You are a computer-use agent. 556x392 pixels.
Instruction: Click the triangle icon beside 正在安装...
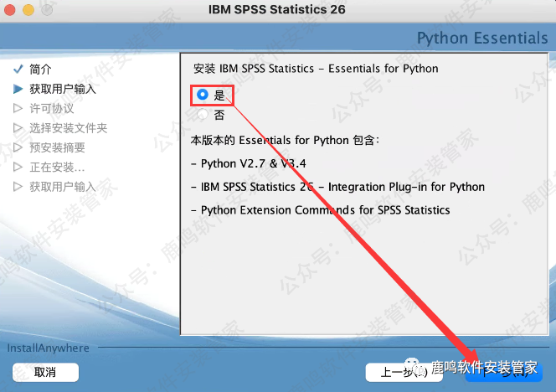[x=18, y=167]
